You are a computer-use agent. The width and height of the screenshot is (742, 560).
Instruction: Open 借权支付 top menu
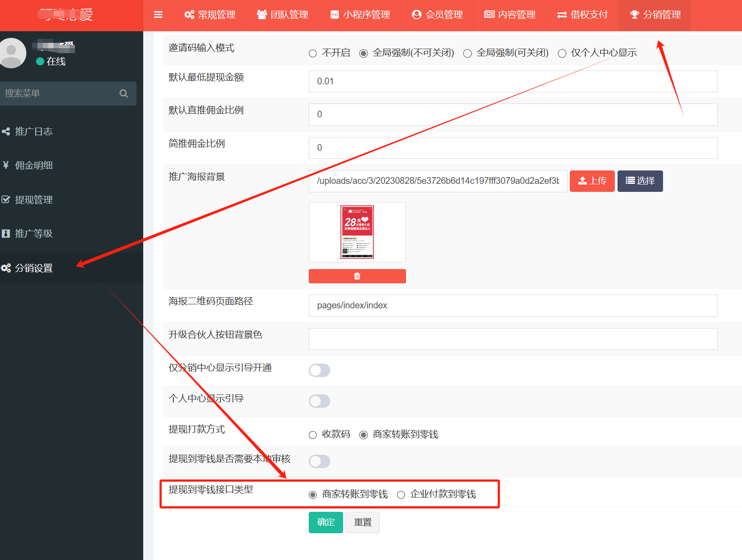(582, 15)
